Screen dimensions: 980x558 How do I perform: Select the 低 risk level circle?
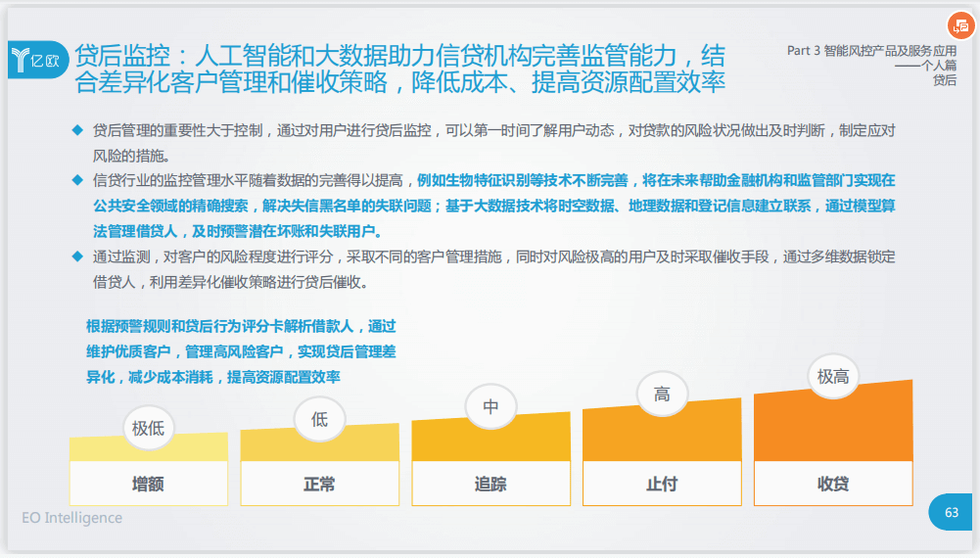tap(319, 419)
